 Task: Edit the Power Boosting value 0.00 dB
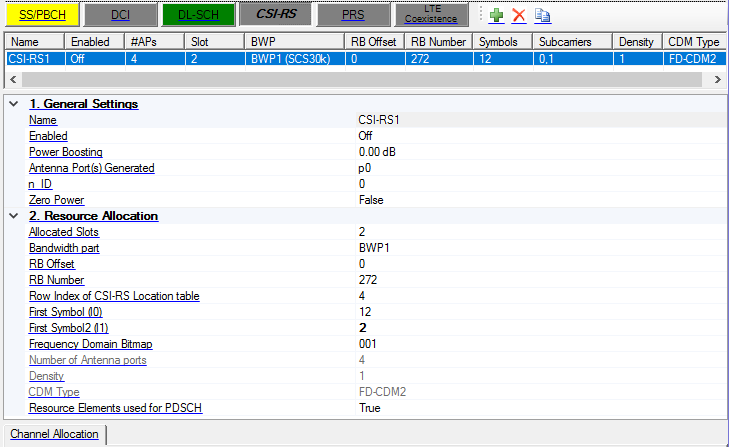[541, 152]
